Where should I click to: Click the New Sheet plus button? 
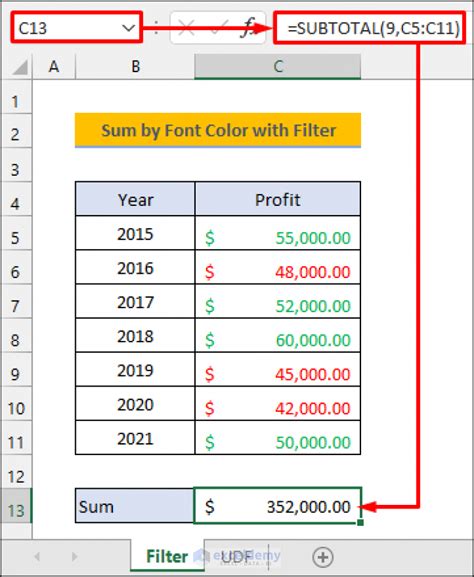(x=323, y=557)
